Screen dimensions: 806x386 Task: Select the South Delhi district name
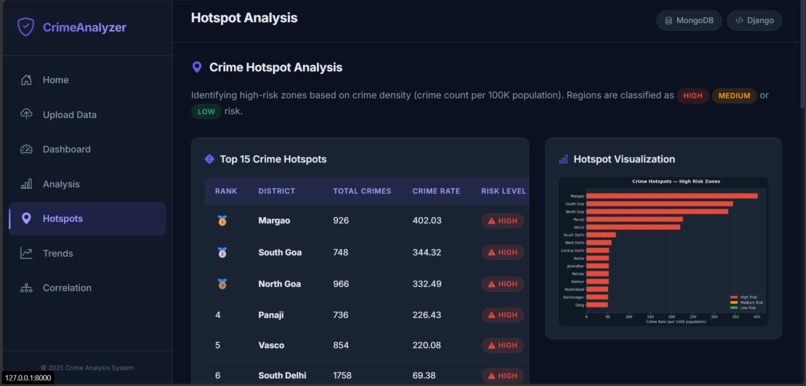click(282, 376)
